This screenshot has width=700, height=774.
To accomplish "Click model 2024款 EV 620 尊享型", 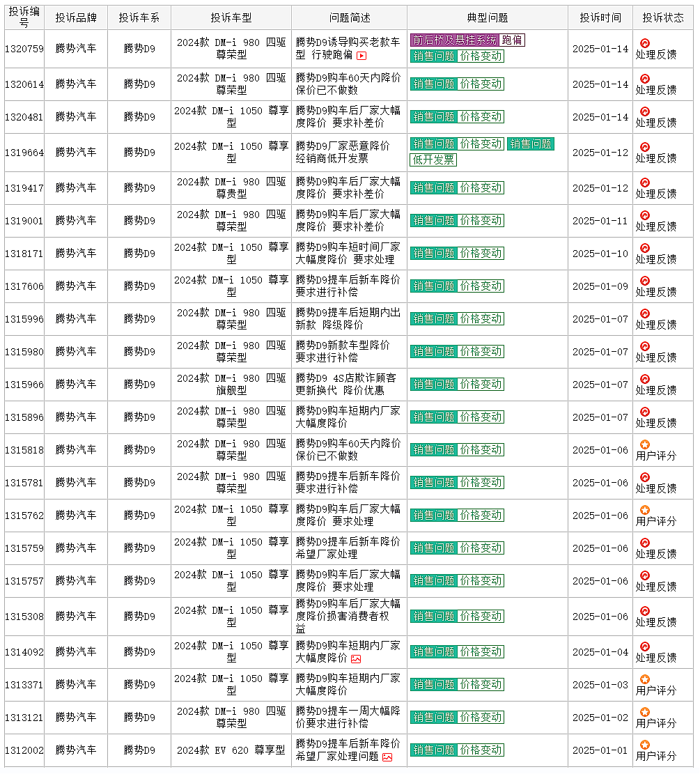I will [x=231, y=750].
